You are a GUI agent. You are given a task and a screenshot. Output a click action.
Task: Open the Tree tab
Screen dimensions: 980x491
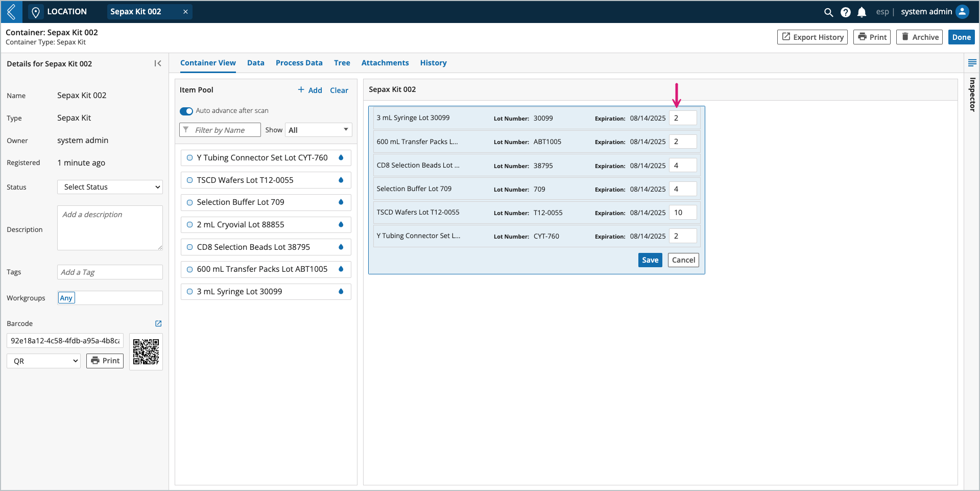click(x=342, y=63)
